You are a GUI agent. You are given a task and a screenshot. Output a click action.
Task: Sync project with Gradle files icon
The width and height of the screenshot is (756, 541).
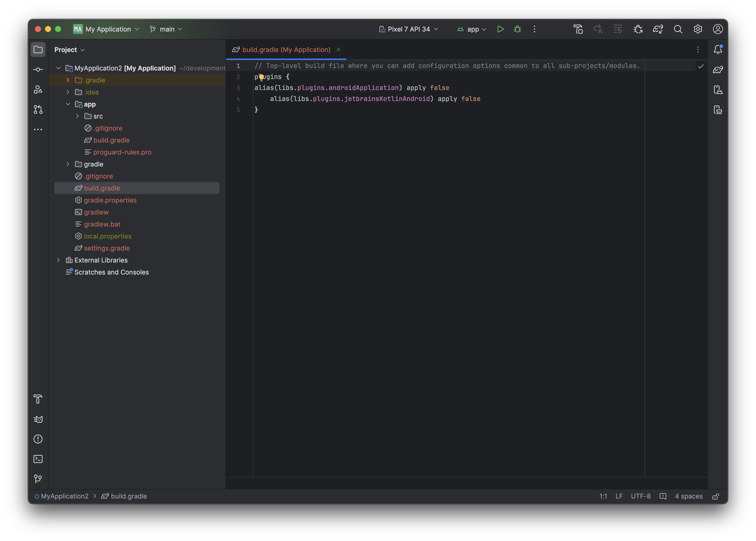[x=658, y=29]
